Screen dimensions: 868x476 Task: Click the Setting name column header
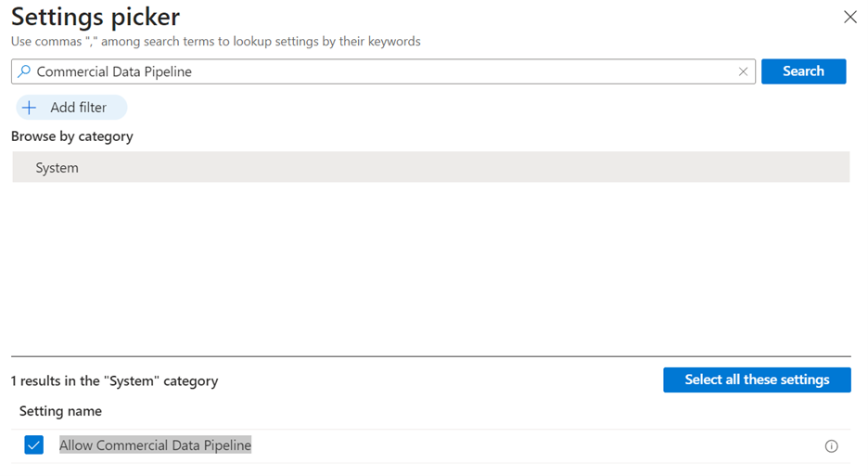pyautogui.click(x=60, y=411)
